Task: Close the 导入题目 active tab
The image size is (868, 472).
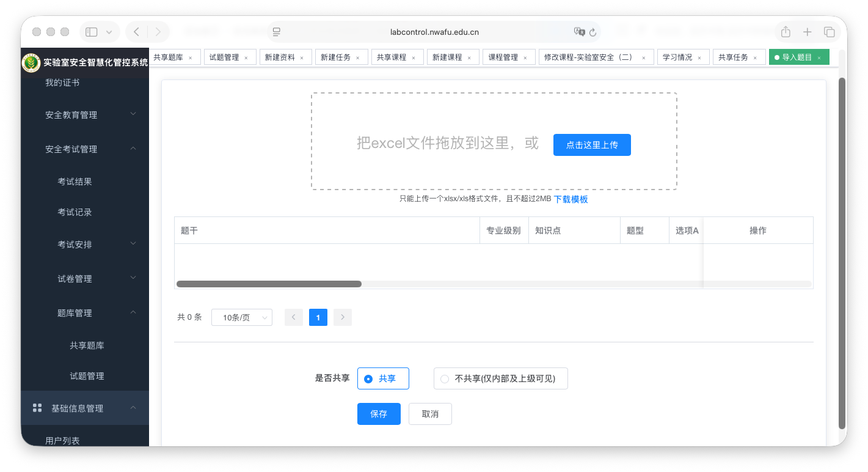Action: point(819,57)
